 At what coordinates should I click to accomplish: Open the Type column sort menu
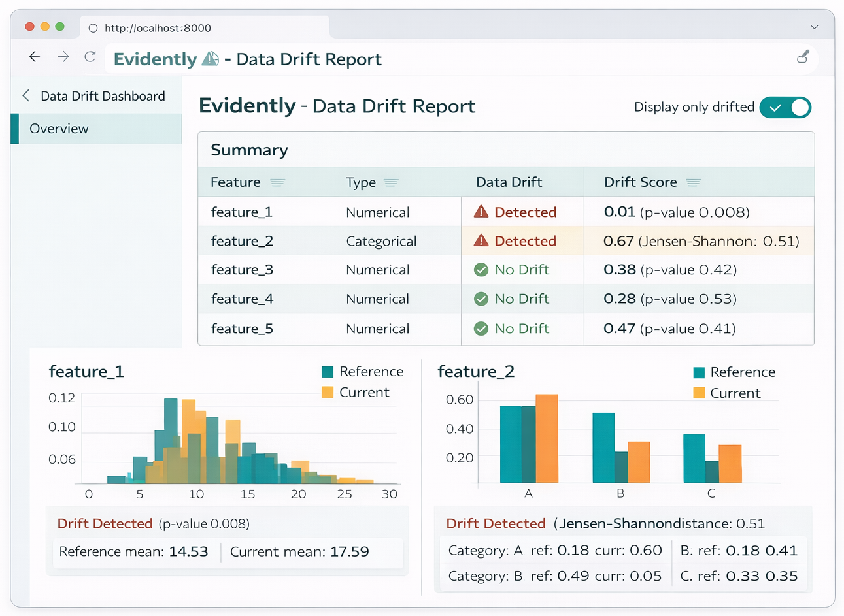391,183
